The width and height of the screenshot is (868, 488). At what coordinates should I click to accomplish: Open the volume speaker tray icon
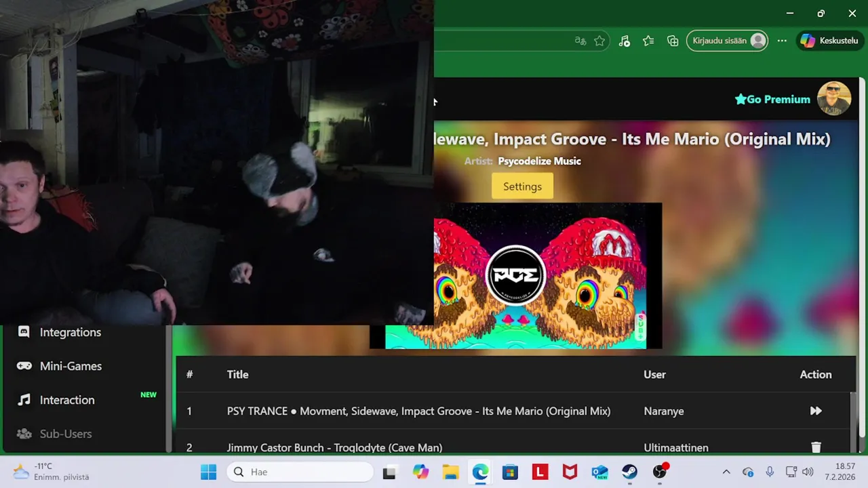(807, 472)
